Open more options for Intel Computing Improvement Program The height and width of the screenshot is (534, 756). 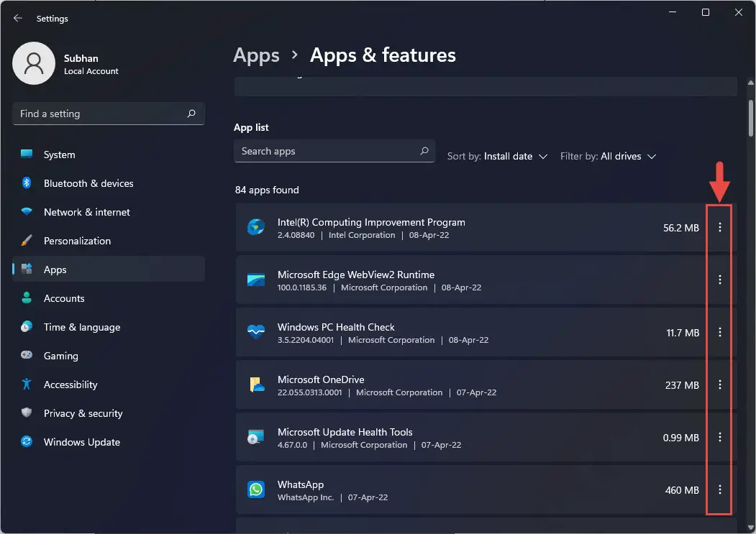[719, 228]
